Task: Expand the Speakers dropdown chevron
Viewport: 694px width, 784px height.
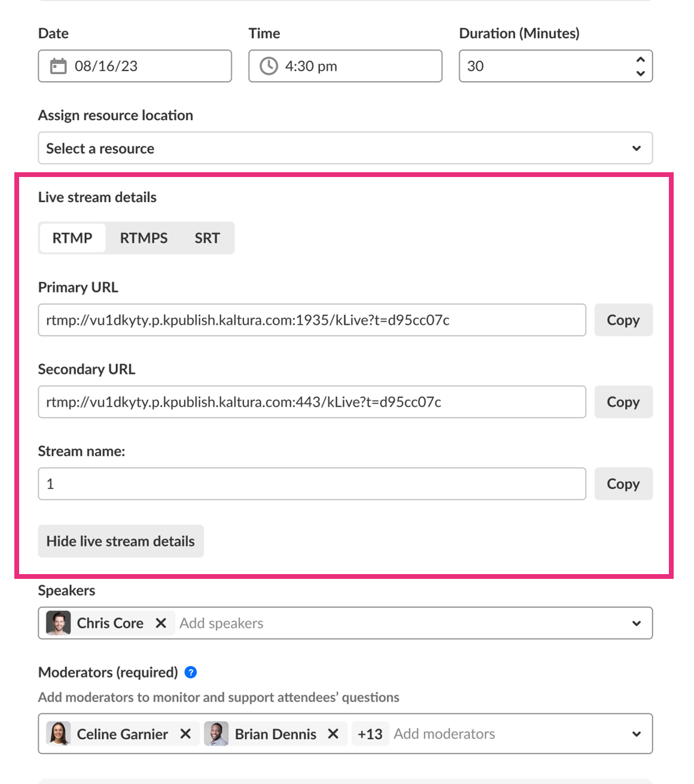Action: pos(636,623)
